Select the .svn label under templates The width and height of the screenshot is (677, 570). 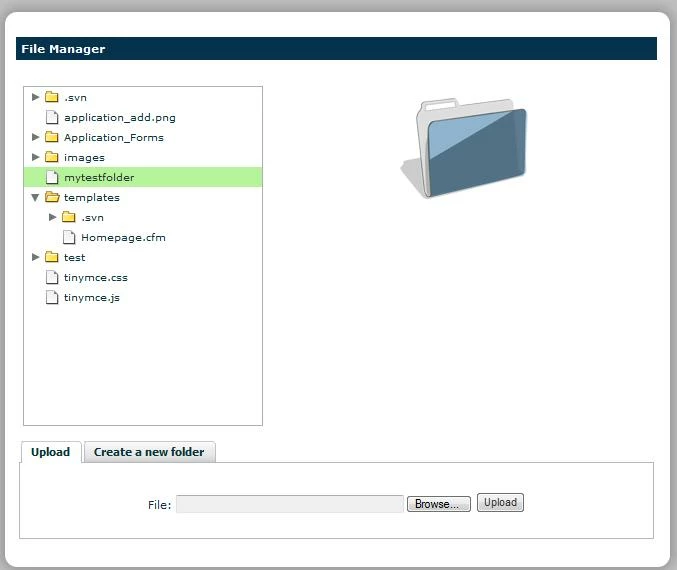pos(92,218)
